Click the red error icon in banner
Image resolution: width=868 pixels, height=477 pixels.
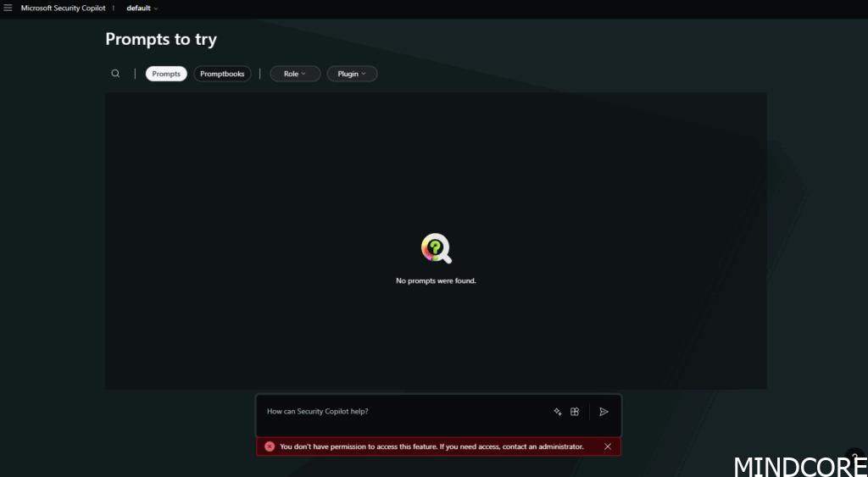270,446
